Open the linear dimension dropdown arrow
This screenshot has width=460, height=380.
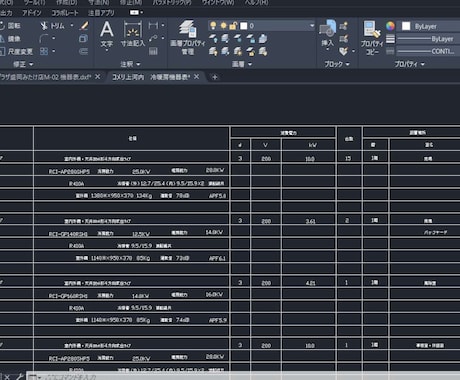point(163,25)
